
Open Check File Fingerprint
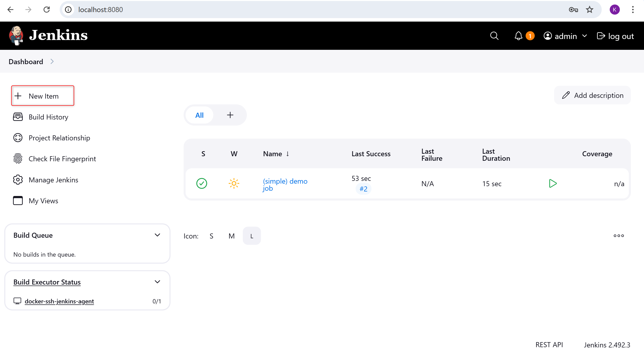coord(62,159)
